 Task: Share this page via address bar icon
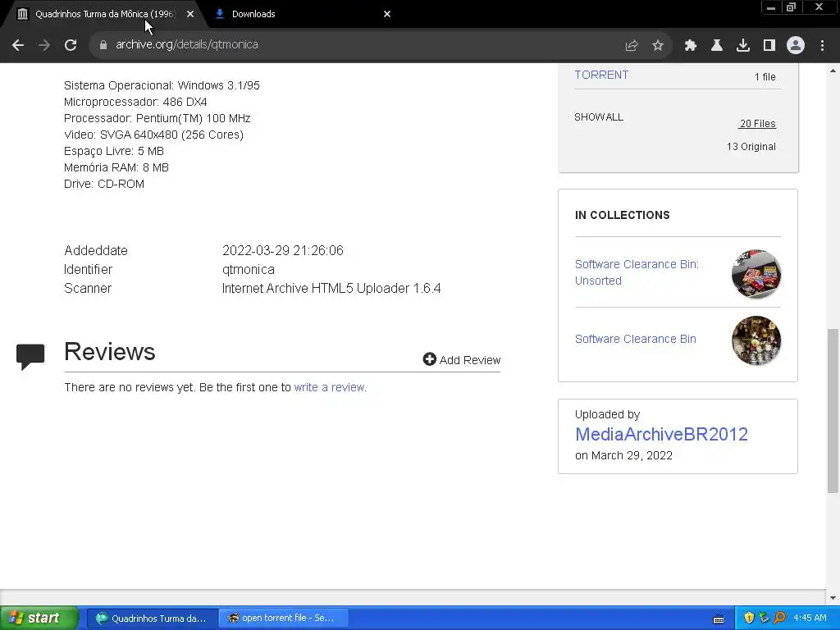pos(632,46)
